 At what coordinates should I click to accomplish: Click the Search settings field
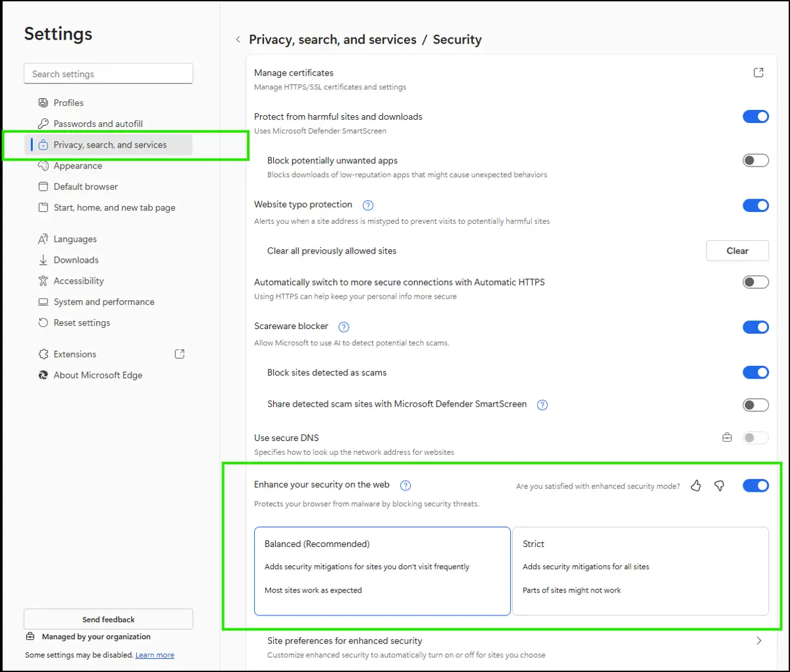pos(109,74)
